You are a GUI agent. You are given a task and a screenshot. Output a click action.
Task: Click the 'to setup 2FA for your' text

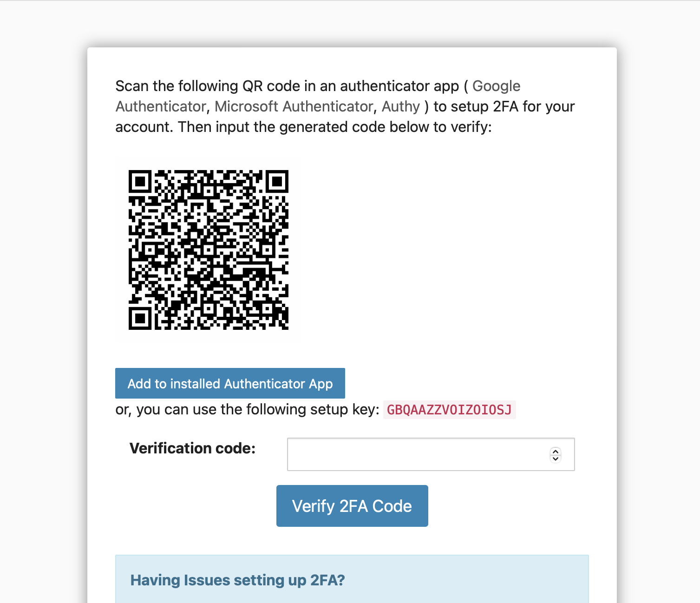(504, 106)
